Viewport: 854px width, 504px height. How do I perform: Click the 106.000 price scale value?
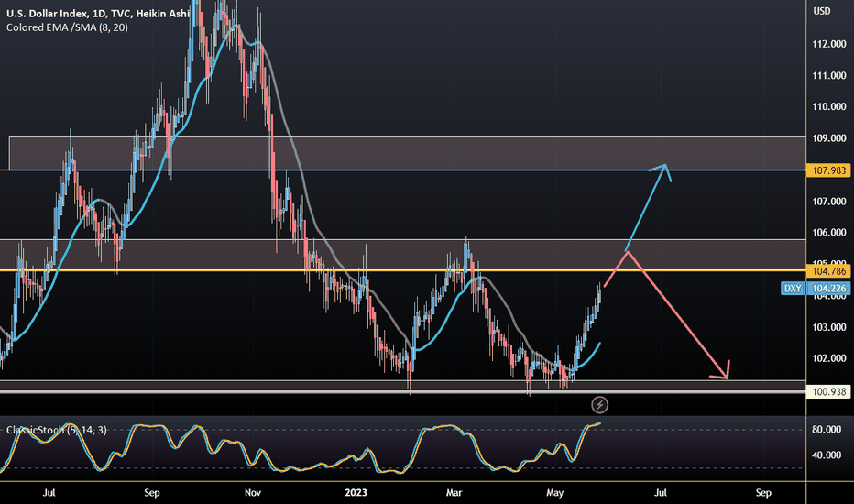pos(829,233)
